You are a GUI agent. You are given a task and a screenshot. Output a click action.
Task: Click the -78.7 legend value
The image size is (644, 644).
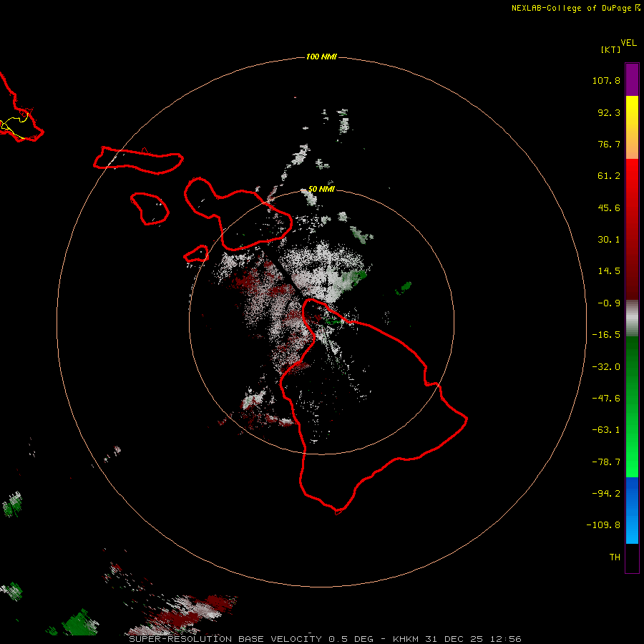point(606,462)
